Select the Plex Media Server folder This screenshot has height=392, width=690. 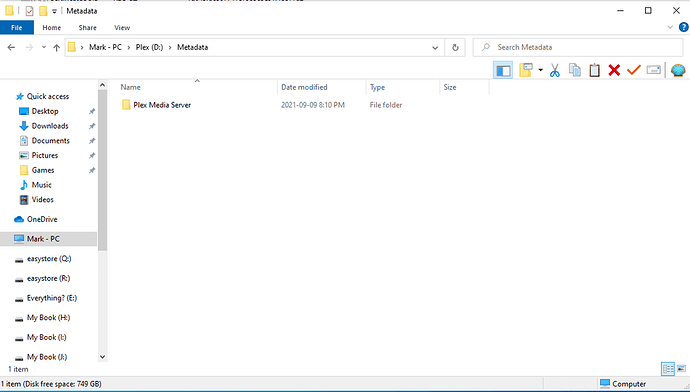[x=162, y=105]
